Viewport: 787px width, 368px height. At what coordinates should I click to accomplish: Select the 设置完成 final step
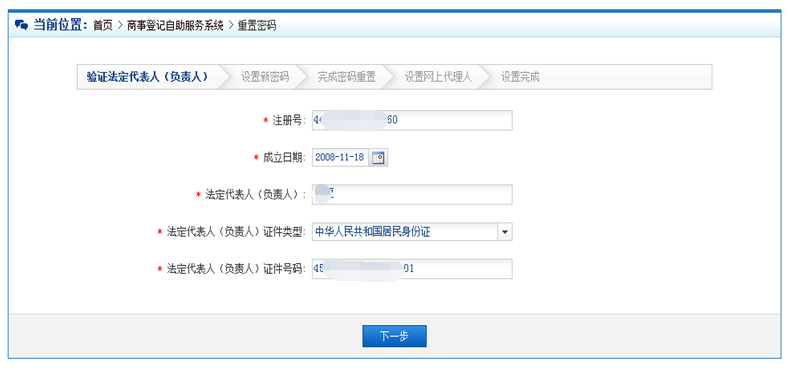(x=520, y=77)
